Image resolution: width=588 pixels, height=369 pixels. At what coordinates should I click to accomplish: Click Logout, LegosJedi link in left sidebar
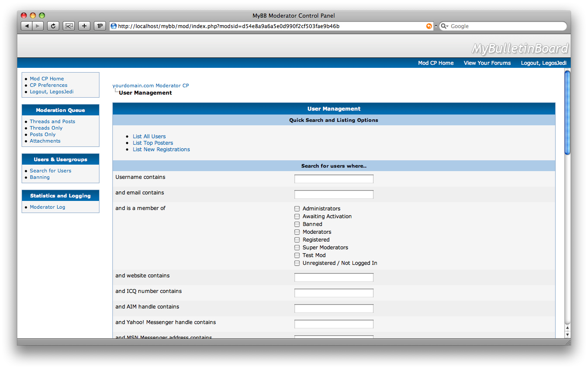51,92
